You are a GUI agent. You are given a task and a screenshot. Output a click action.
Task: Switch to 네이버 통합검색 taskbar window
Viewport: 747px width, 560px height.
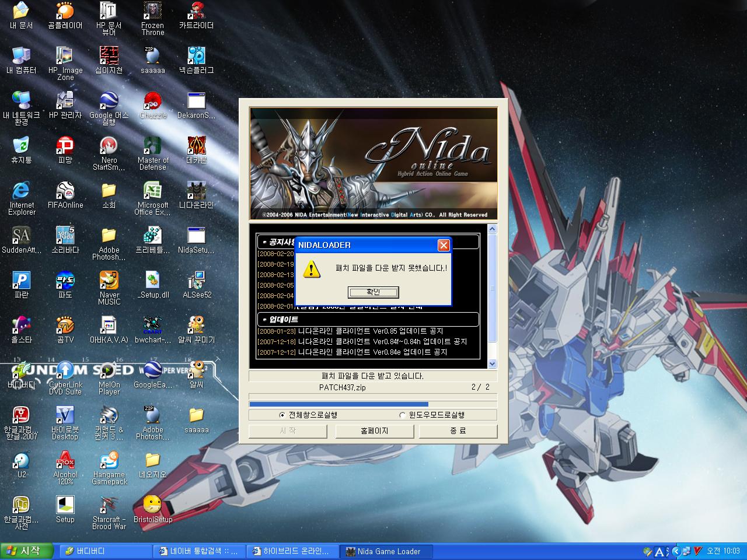198,551
